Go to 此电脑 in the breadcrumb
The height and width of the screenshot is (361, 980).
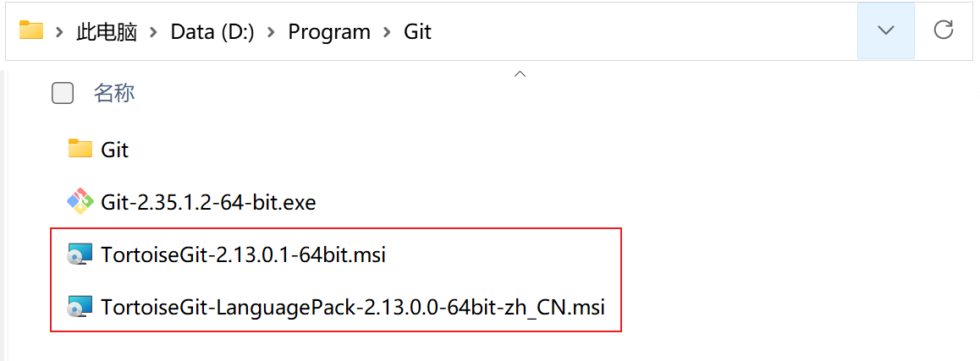[107, 32]
